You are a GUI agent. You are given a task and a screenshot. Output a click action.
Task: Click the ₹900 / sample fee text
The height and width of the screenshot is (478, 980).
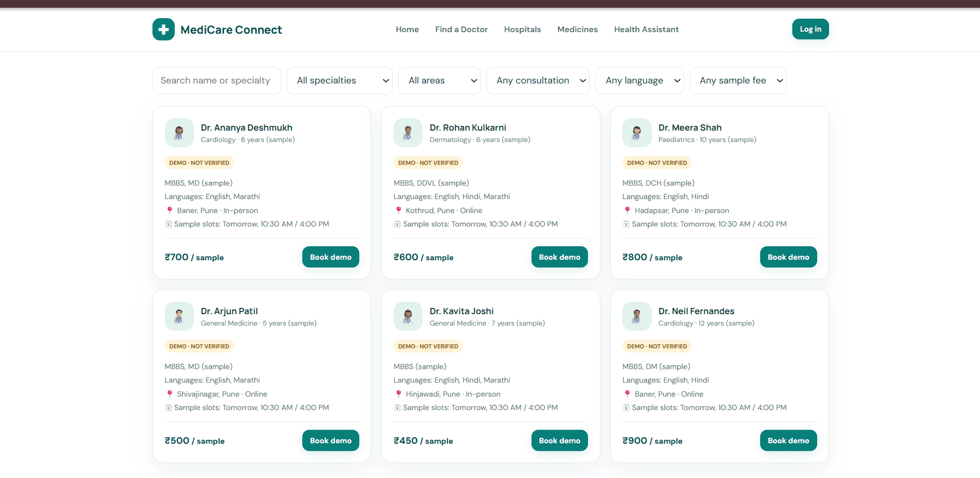(652, 441)
